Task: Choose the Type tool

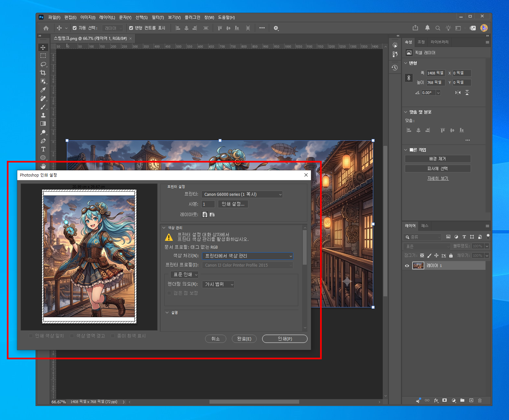Action: (43, 149)
